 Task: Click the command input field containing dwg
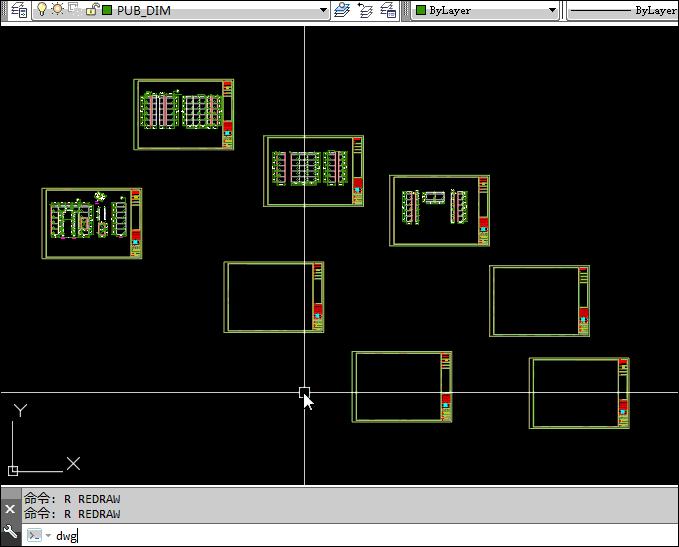click(350, 536)
